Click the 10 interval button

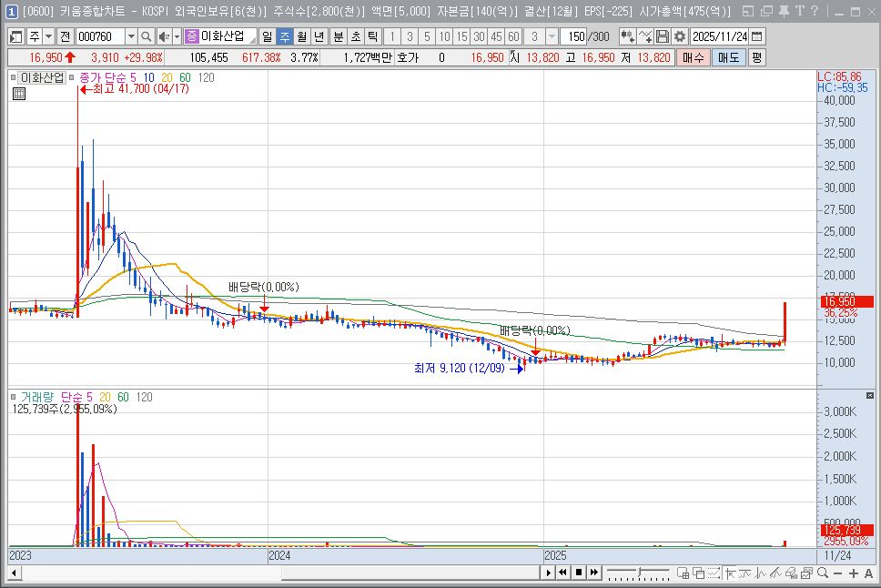tap(444, 36)
